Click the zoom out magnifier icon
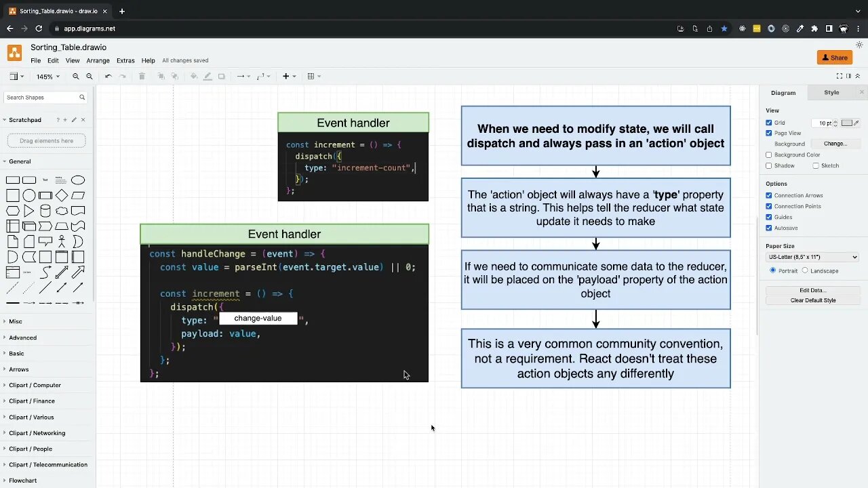The width and height of the screenshot is (868, 488). (x=89, y=77)
